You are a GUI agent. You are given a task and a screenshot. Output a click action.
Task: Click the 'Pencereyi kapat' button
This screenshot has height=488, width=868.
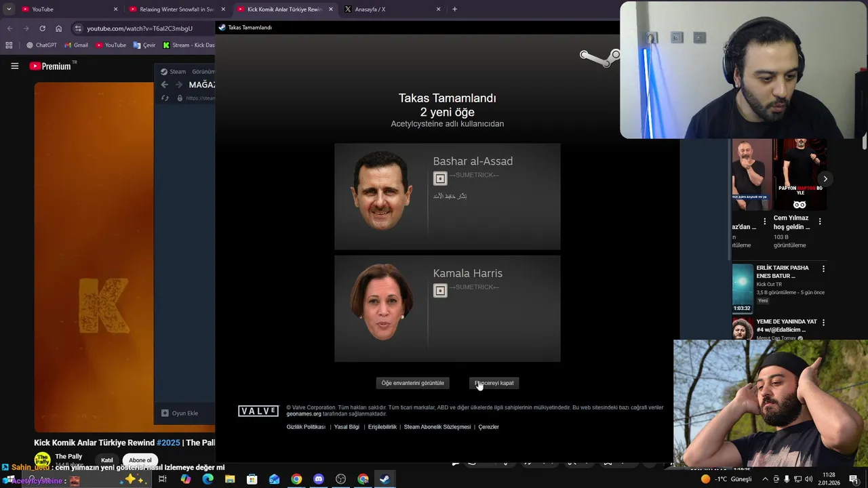494,383
